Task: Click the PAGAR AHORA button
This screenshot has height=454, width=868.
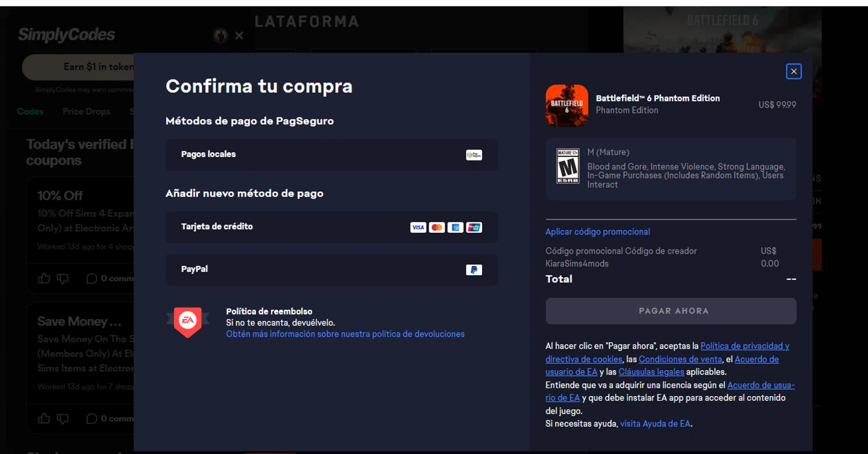Action: coord(671,311)
